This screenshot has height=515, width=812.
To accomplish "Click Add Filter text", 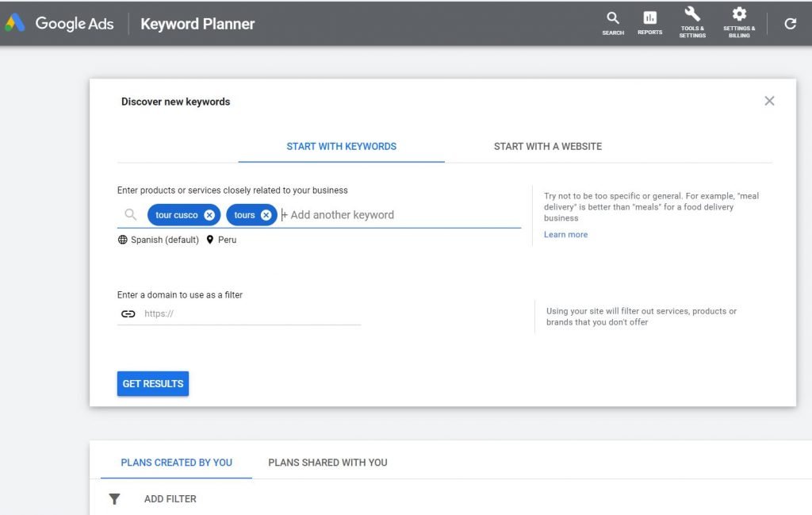I will [x=170, y=499].
